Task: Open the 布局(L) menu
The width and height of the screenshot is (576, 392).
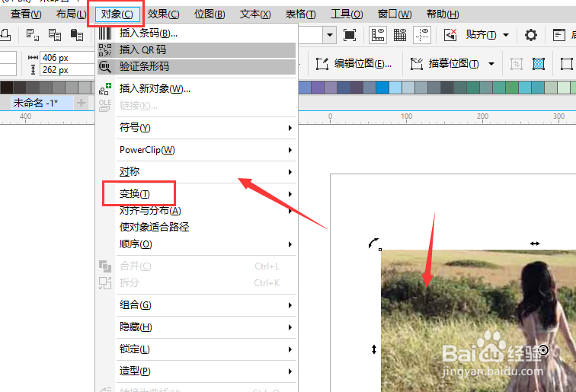Action: [x=72, y=14]
